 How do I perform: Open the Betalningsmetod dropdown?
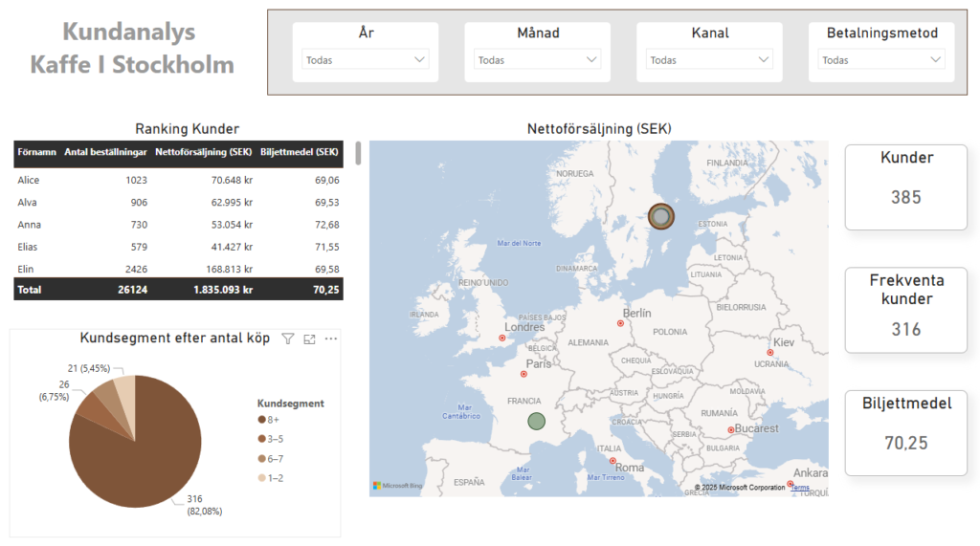pos(881,60)
